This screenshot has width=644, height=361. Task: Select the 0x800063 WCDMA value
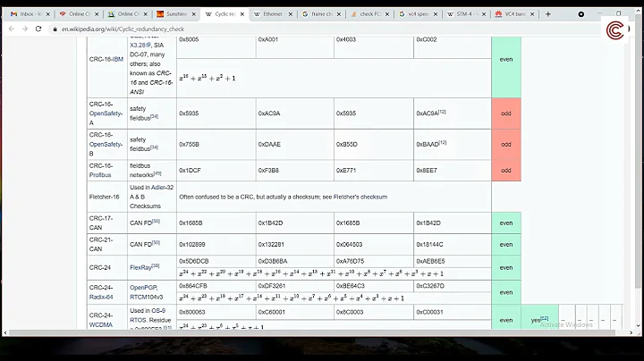click(191, 312)
